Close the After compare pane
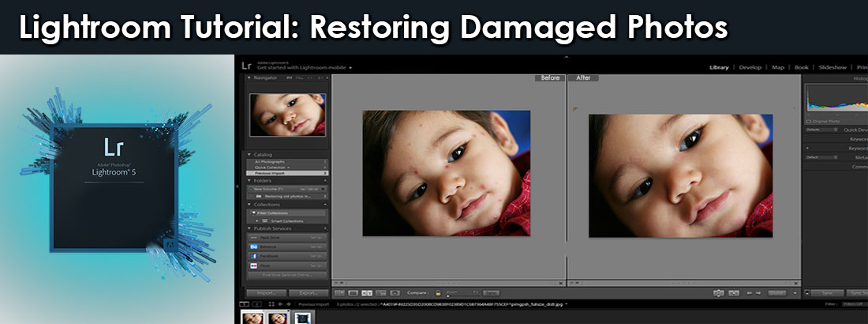Screen dimensions: 868x324 pos(795,283)
